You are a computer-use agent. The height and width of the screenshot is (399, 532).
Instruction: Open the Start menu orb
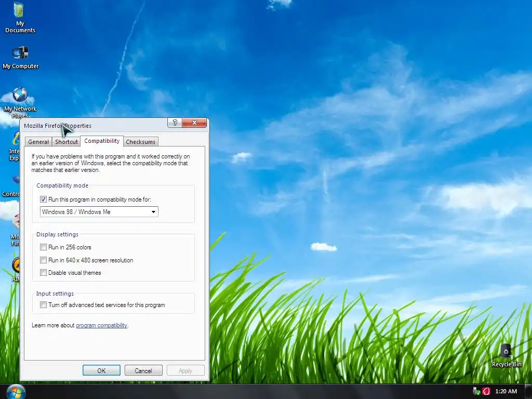pos(16,392)
